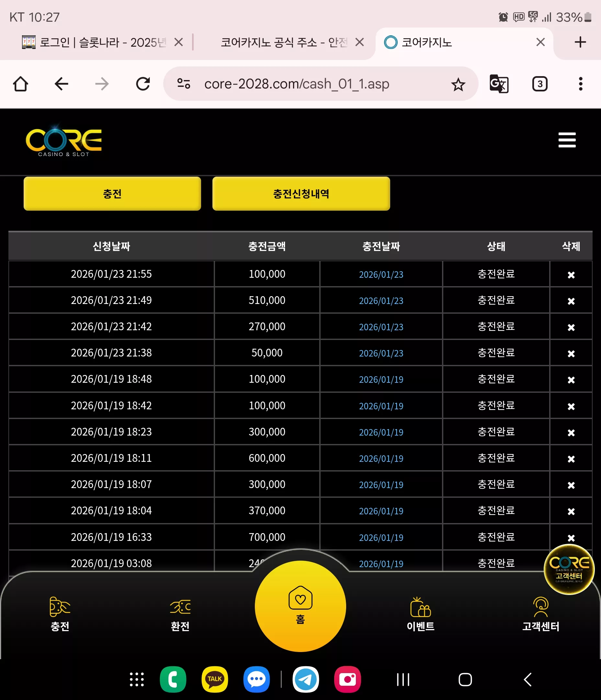Delete the 2026/01/19 18:07 charge row
This screenshot has height=700, width=601.
pyautogui.click(x=571, y=485)
